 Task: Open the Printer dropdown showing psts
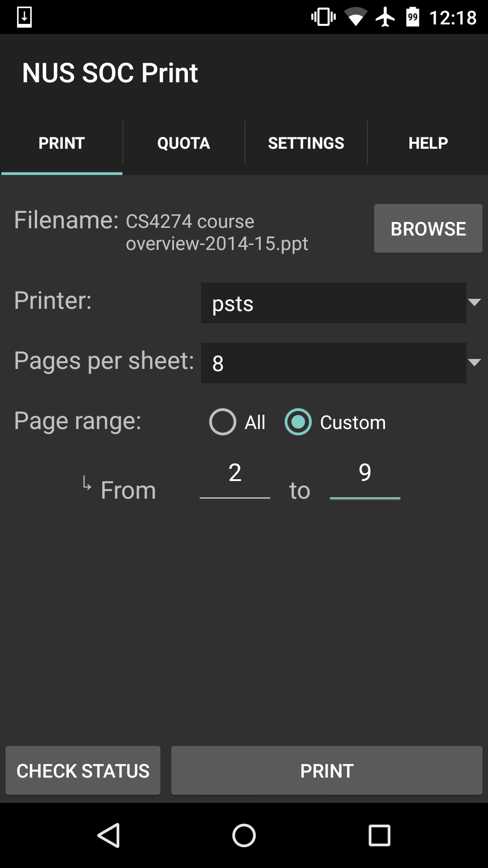pyautogui.click(x=333, y=303)
